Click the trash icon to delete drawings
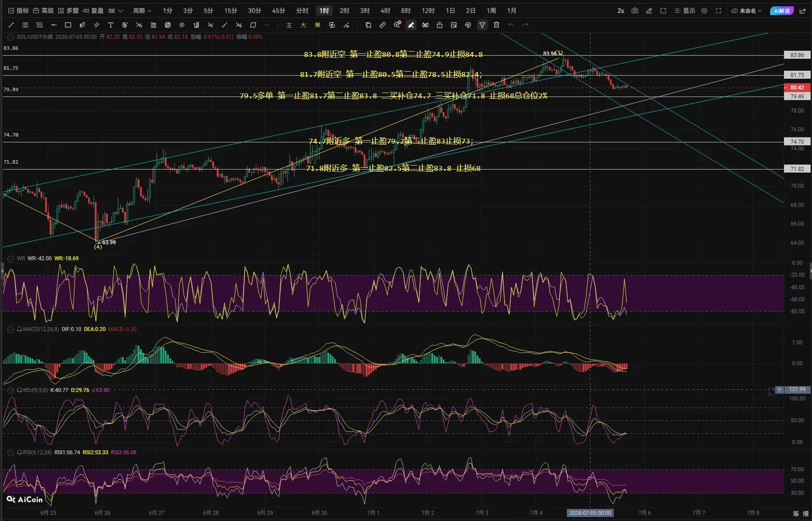812x521 pixels. point(497,25)
